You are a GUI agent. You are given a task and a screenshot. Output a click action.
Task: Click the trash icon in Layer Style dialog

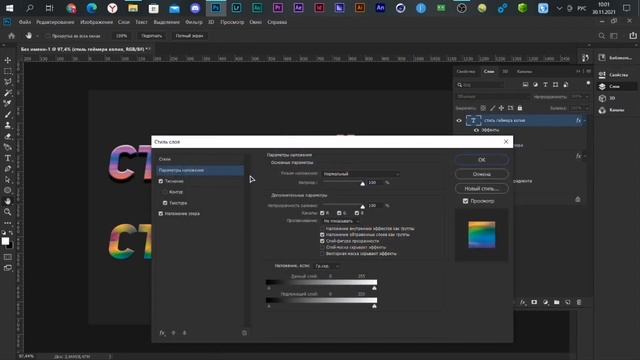(244, 333)
